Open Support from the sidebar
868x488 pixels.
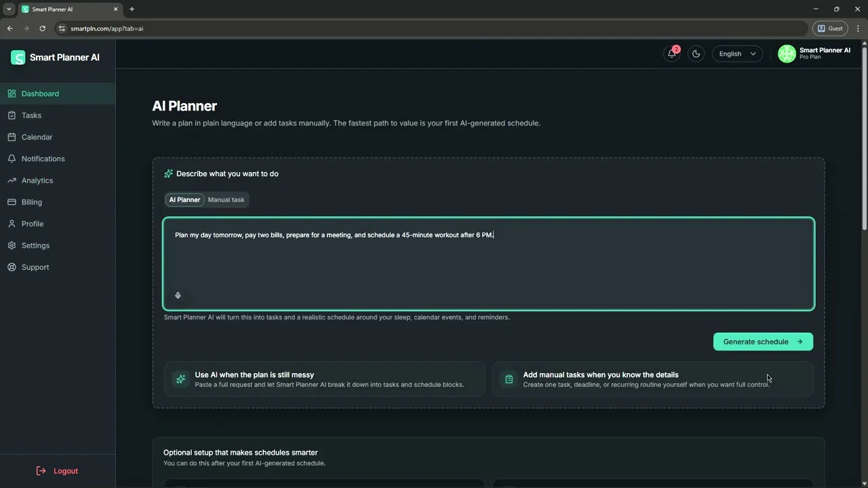(58, 267)
